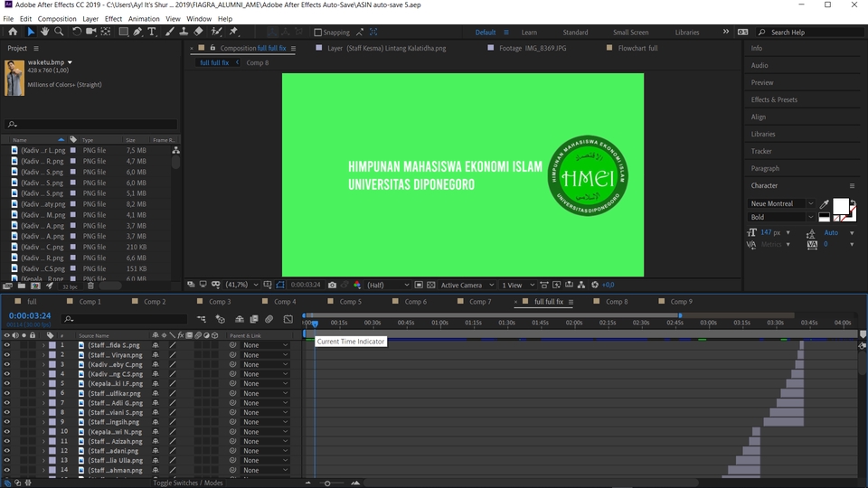The width and height of the screenshot is (868, 488).
Task: Open the Active Camera dropdown
Action: [467, 285]
